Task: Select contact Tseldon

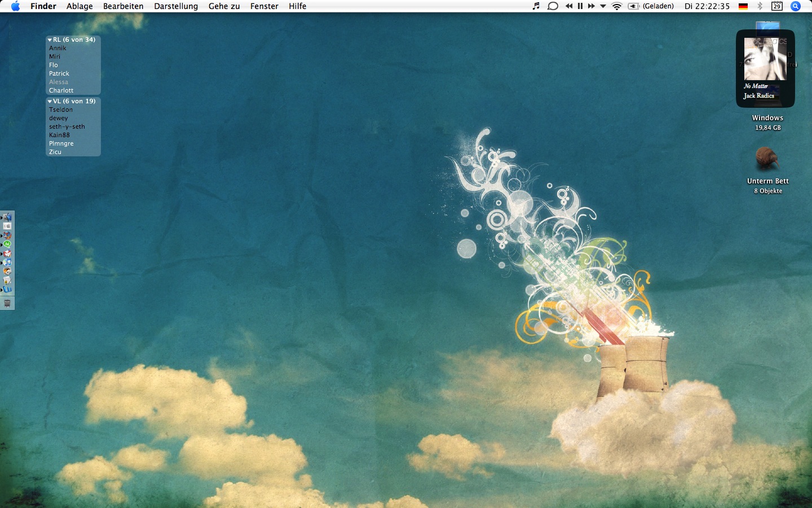Action: [61, 110]
